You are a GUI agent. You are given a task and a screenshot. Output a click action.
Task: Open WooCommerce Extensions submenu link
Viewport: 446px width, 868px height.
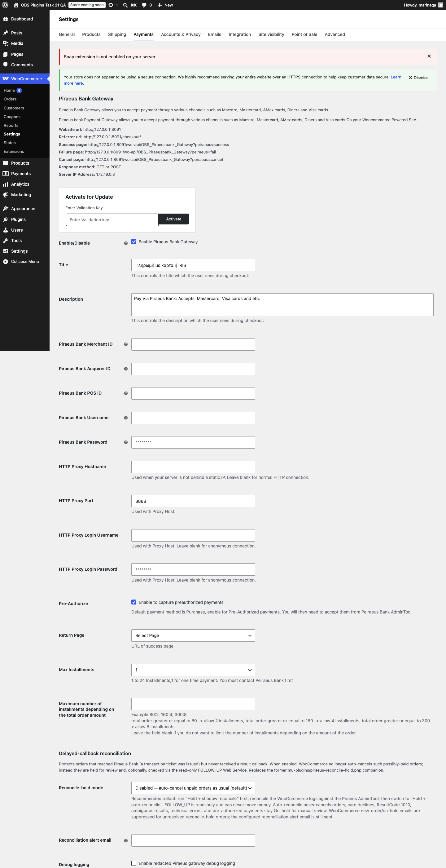pyautogui.click(x=14, y=151)
